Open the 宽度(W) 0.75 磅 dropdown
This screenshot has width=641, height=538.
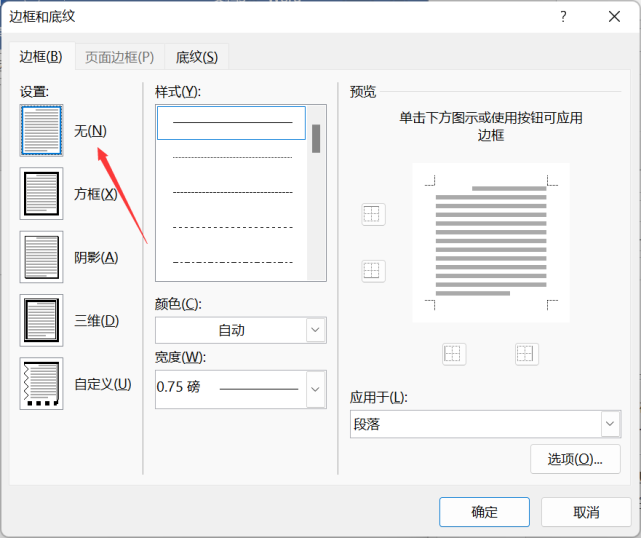[x=241, y=390]
